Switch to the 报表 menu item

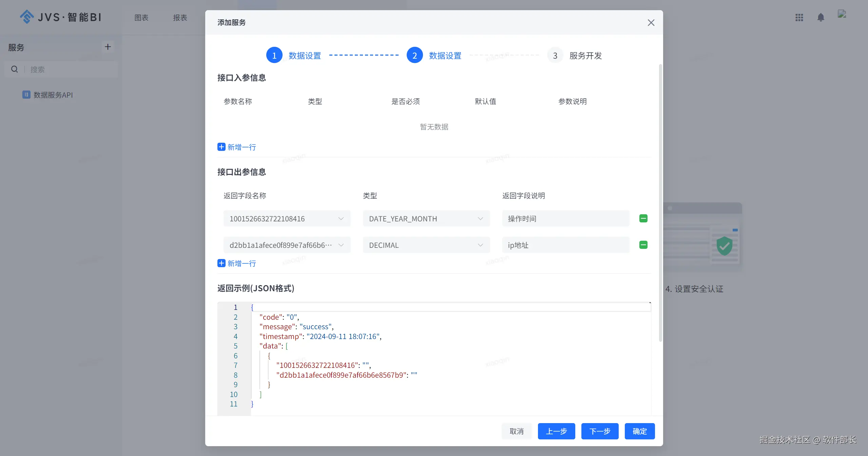(x=180, y=18)
